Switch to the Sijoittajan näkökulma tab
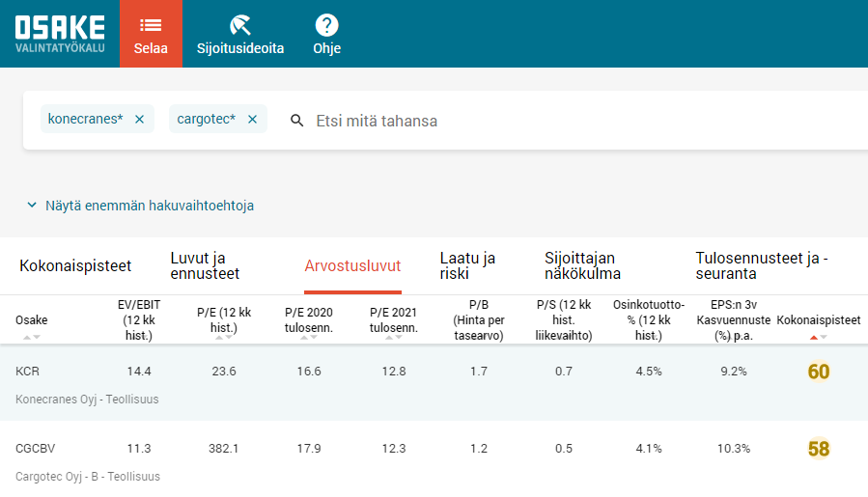The height and width of the screenshot is (497, 868). [582, 265]
